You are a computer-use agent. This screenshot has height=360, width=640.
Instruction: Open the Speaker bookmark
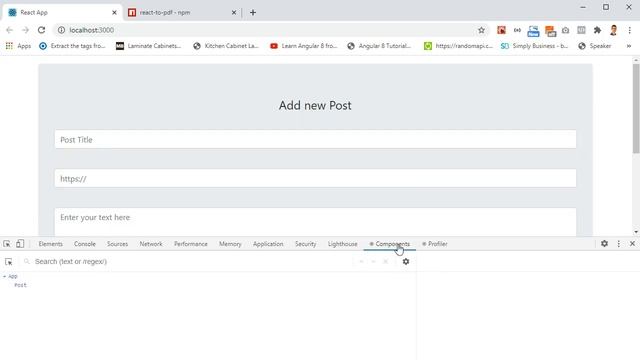(x=595, y=46)
